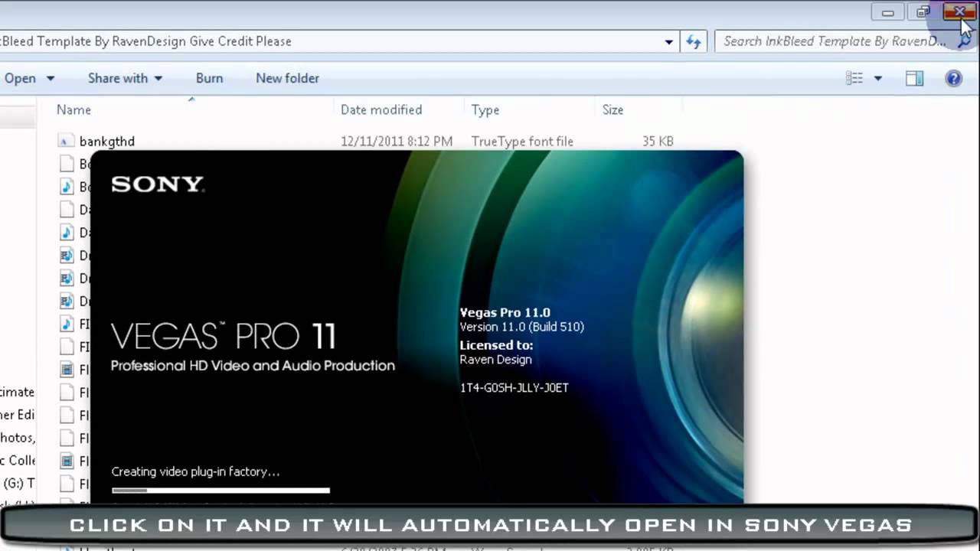
Task: Click the 35 KB size cell
Action: 658,142
